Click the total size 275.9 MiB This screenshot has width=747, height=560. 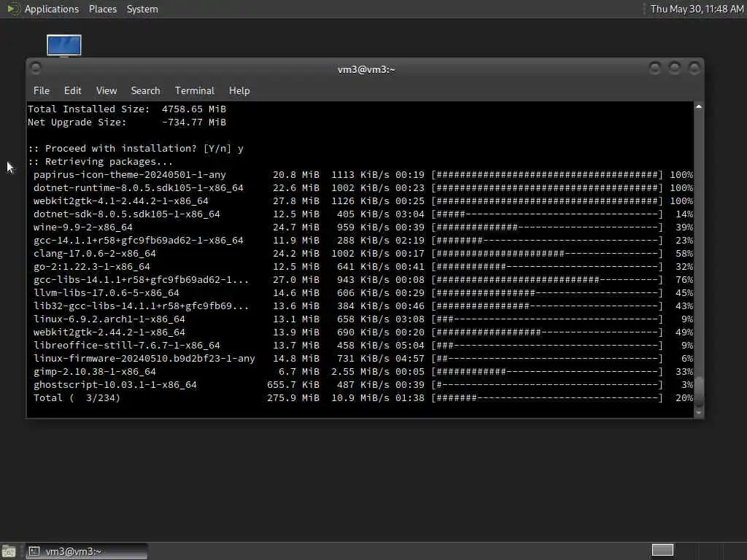293,397
